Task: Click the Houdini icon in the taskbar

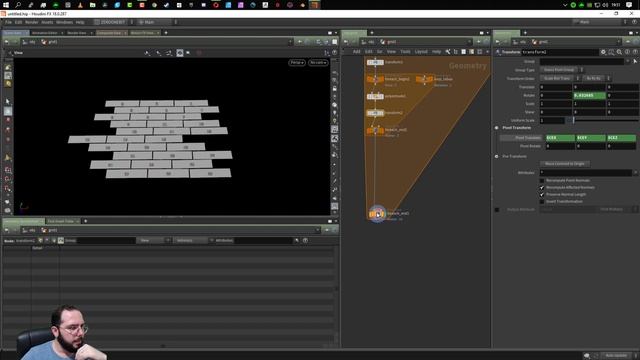Action: tap(315, 5)
